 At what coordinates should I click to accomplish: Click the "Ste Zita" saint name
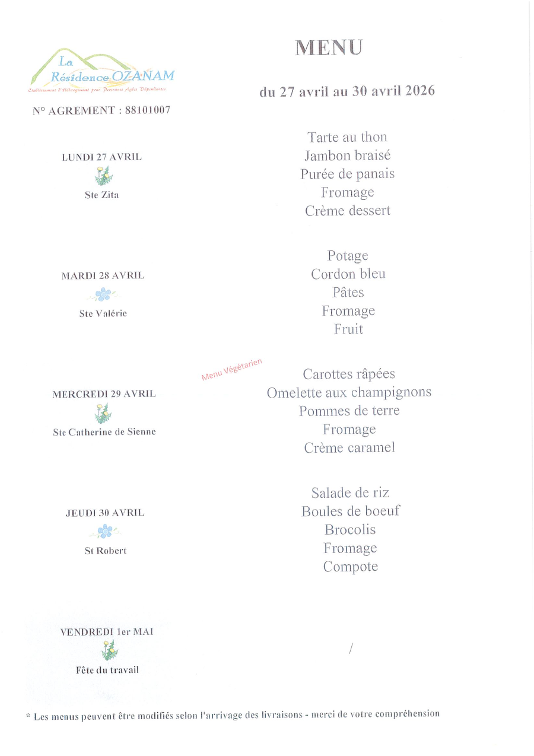point(101,195)
